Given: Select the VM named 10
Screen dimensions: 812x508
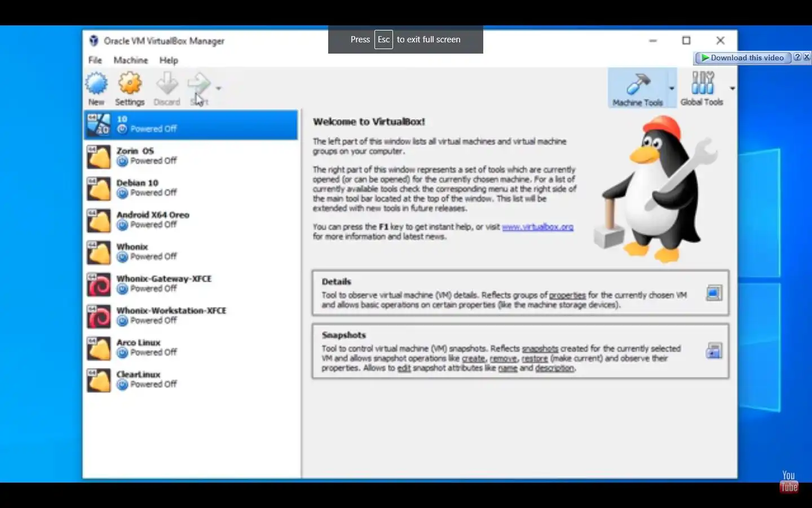Looking at the screenshot, I should (x=191, y=124).
